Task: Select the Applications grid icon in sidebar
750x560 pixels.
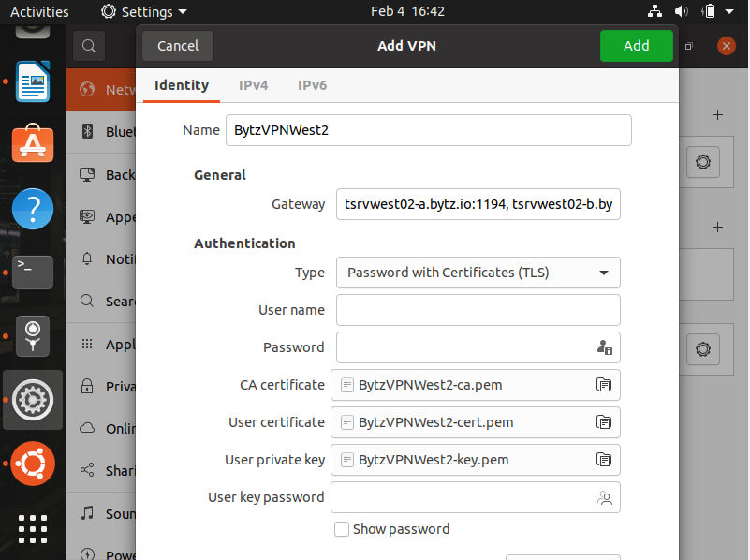Action: [87, 344]
